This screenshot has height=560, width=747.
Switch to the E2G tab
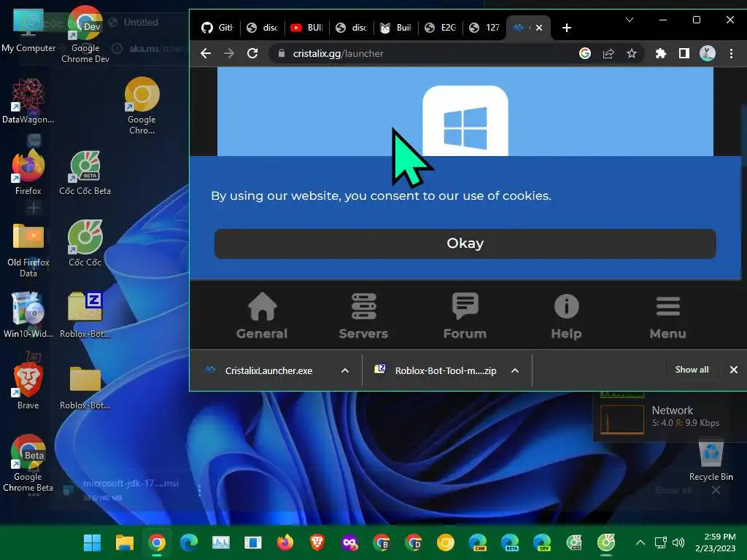[x=441, y=28]
